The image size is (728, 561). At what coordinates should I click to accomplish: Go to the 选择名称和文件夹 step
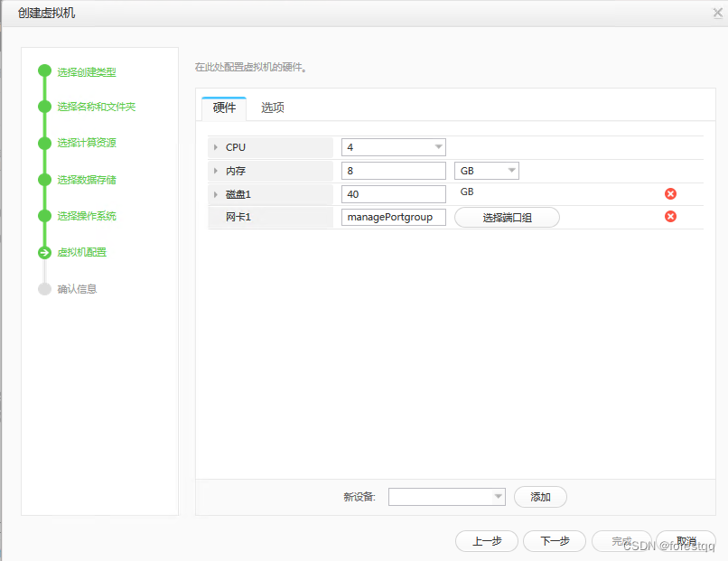coord(96,107)
